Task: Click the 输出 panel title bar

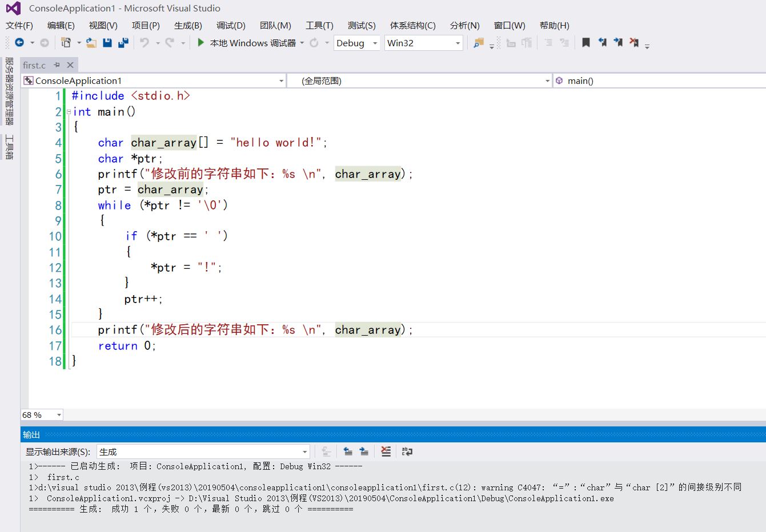Action: pyautogui.click(x=393, y=434)
